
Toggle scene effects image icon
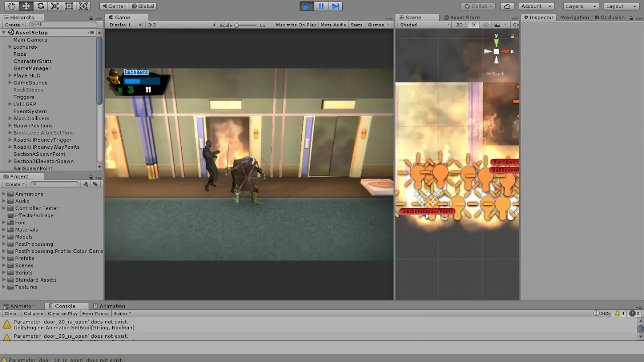(497, 25)
